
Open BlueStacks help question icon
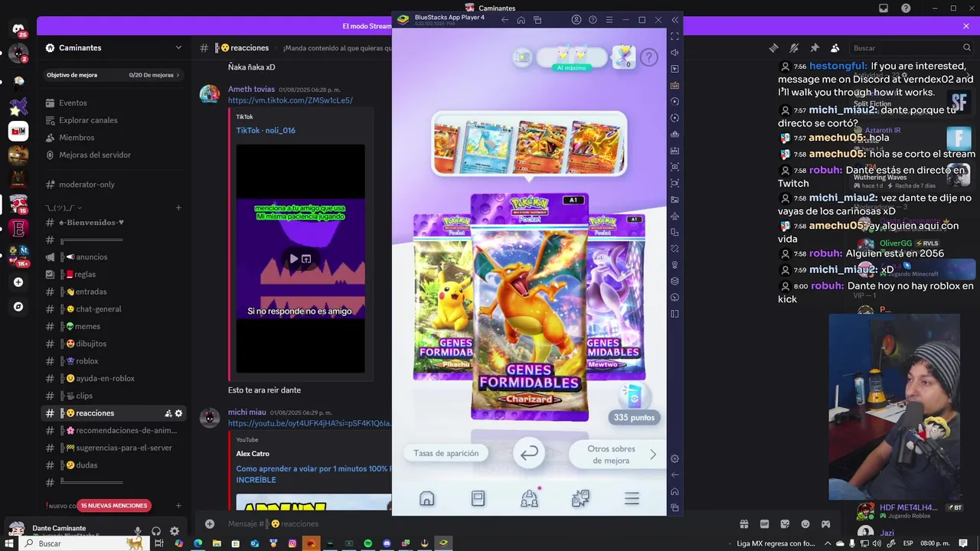[x=593, y=20]
